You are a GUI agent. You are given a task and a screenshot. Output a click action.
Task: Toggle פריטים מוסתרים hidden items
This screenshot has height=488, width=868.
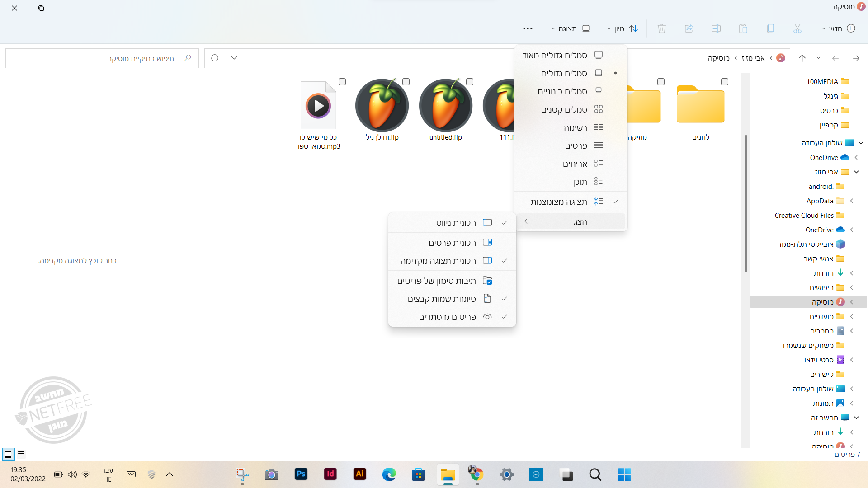pos(452,317)
